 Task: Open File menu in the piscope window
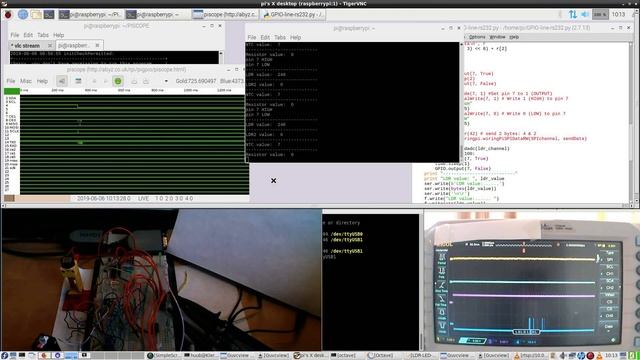[x=11, y=81]
